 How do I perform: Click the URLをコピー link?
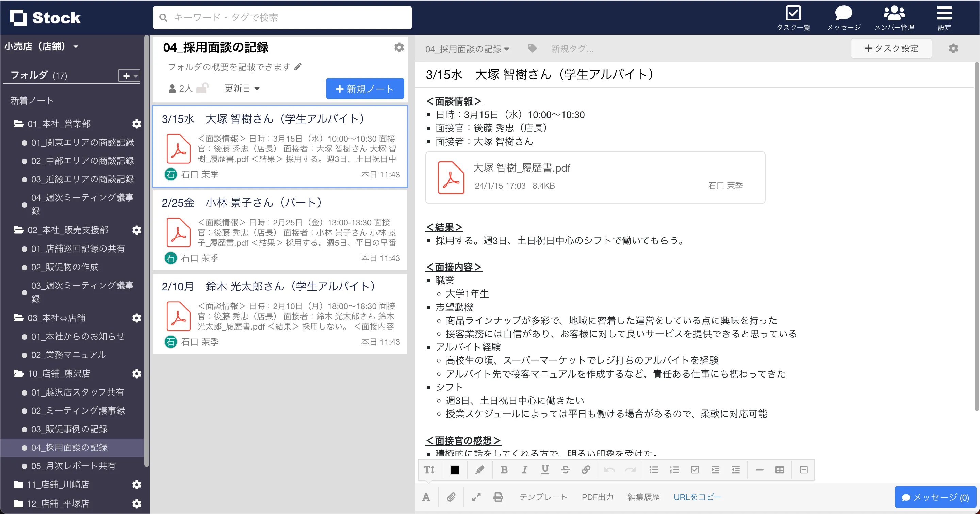(697, 497)
